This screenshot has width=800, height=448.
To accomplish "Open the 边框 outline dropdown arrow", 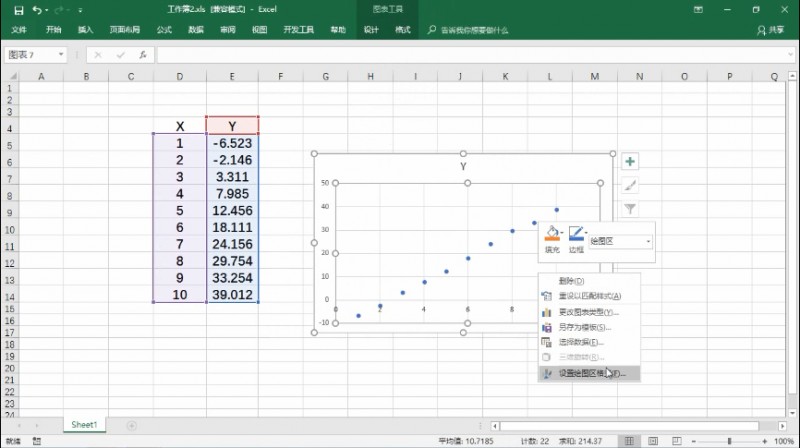I will (586, 233).
